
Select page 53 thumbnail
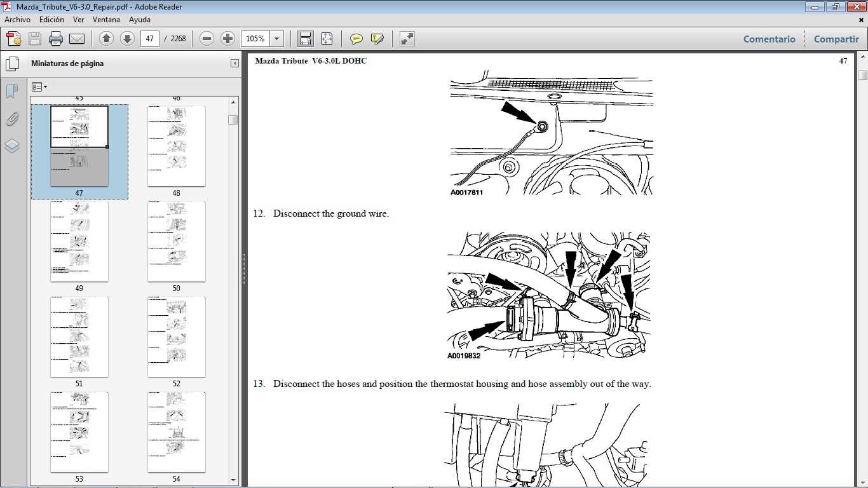(79, 432)
